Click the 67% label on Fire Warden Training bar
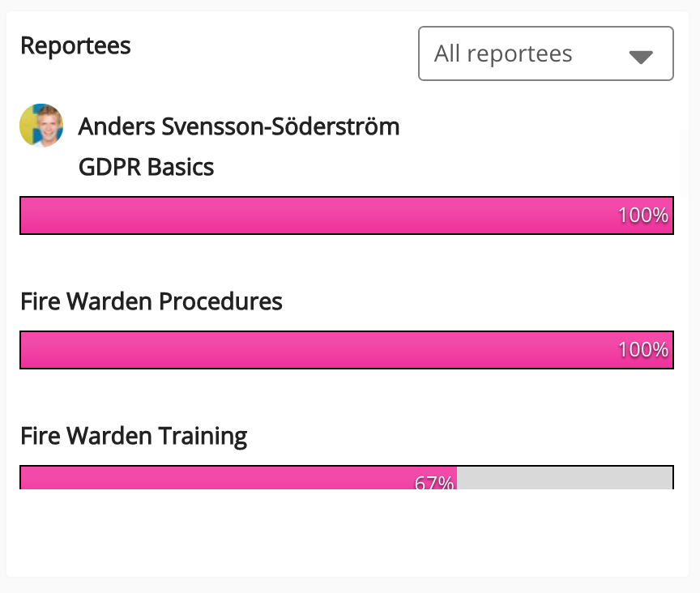 point(434,483)
